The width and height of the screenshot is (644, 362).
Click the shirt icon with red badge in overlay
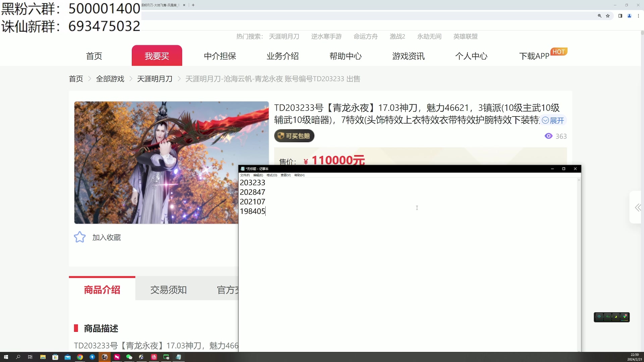624,317
